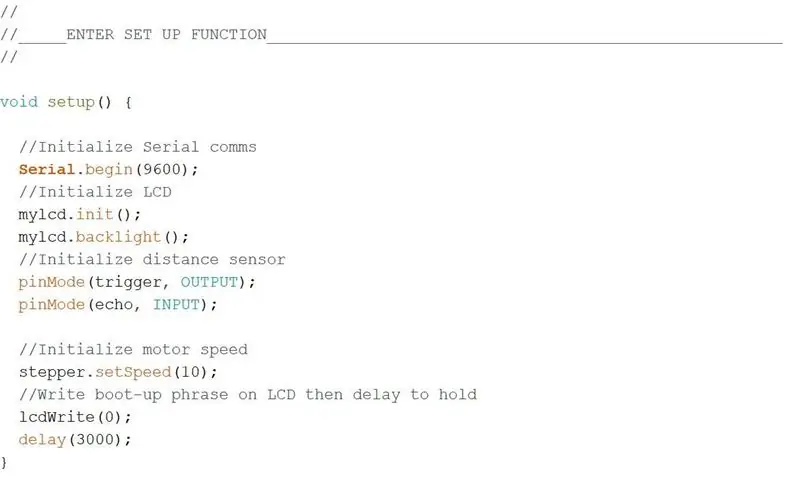This screenshot has width=800, height=485.
Task: Click mylcd.init() call
Action: pyautogui.click(x=80, y=214)
